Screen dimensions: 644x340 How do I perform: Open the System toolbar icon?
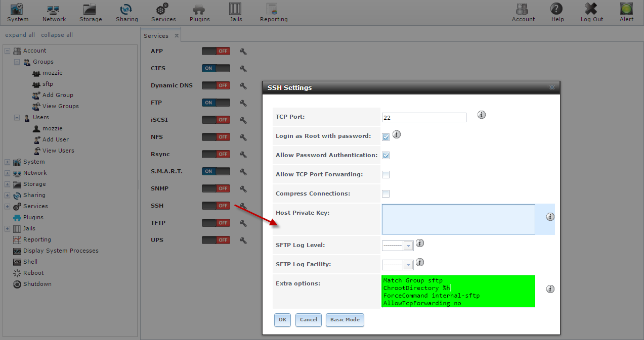pyautogui.click(x=18, y=13)
